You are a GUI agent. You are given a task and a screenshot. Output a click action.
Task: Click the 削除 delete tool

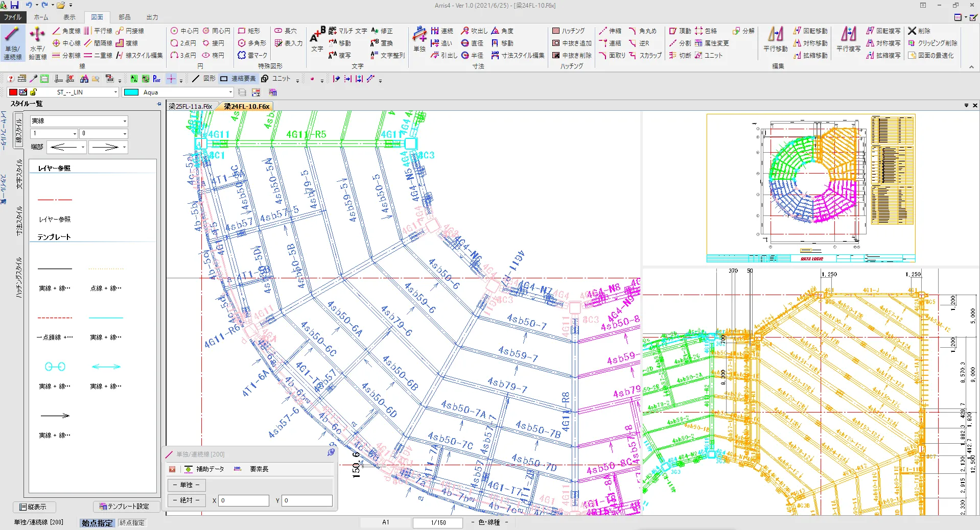919,31
